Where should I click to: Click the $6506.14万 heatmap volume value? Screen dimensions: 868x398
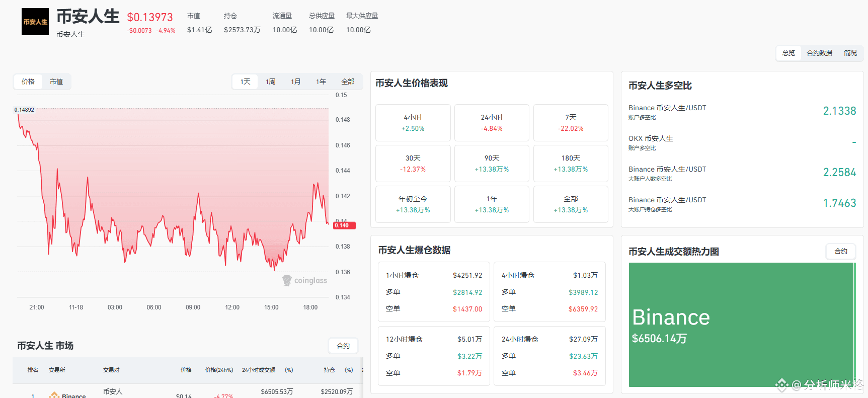click(x=659, y=339)
